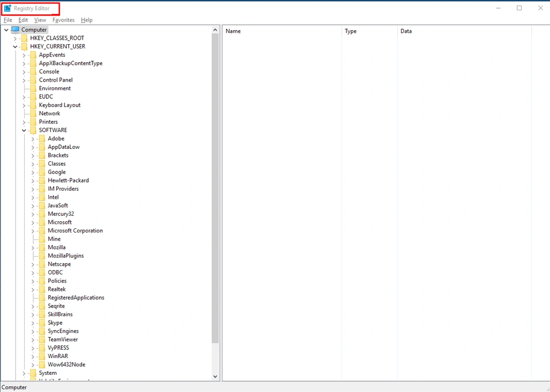
Task: Click the EUDC folder icon
Action: click(x=33, y=97)
